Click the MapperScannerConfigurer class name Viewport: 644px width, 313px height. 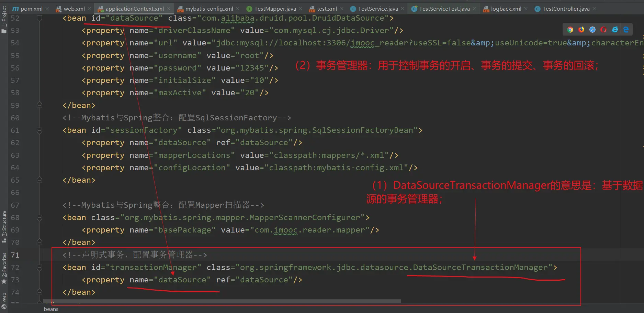(305, 217)
